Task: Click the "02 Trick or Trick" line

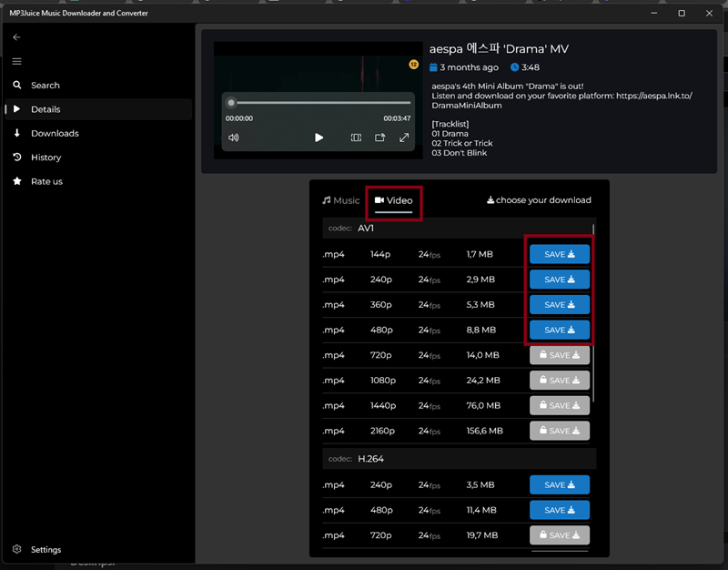Action: (x=462, y=143)
